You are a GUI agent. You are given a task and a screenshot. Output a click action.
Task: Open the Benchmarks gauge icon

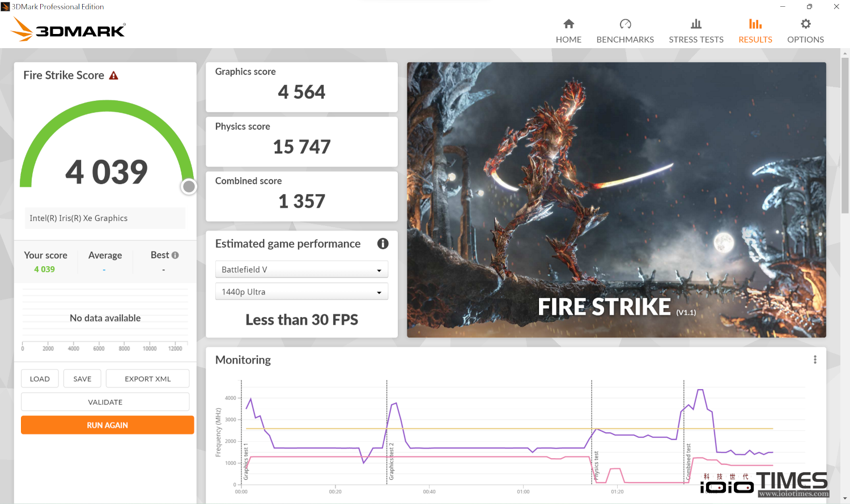(625, 24)
